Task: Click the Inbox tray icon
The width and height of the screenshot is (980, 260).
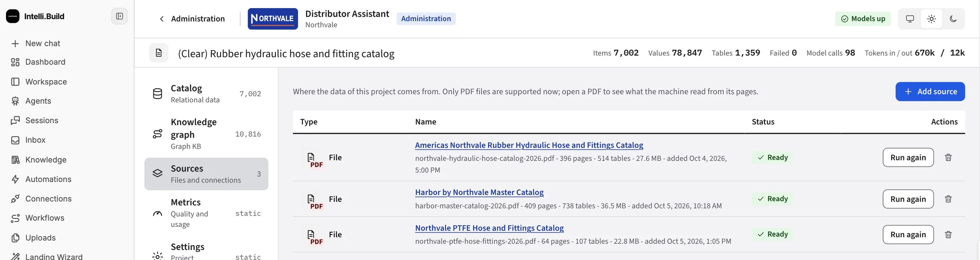Action: pos(15,140)
